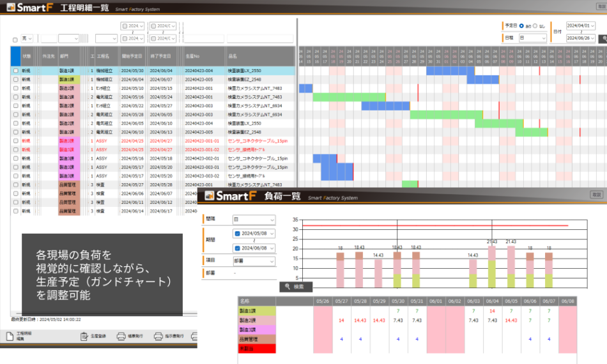This screenshot has width=607, height=364.
Task: Open the 項目 dropdown showing 部署
Action: point(254,261)
